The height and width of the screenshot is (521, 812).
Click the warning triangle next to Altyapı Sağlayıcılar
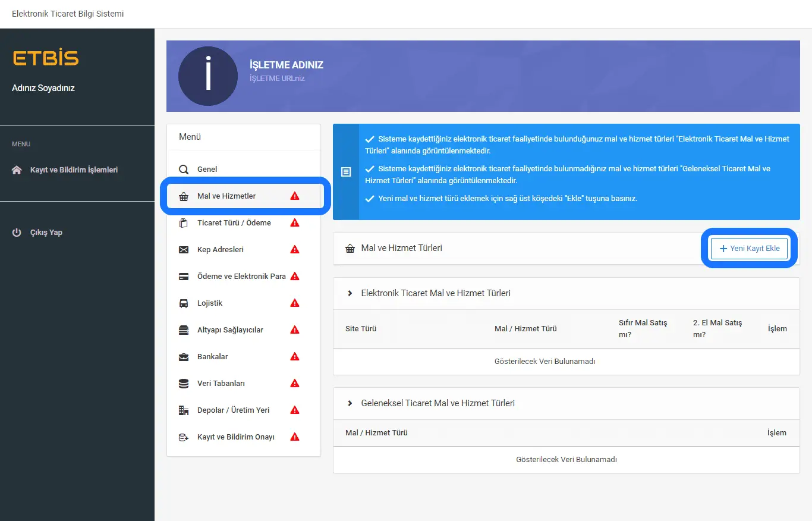coord(294,330)
